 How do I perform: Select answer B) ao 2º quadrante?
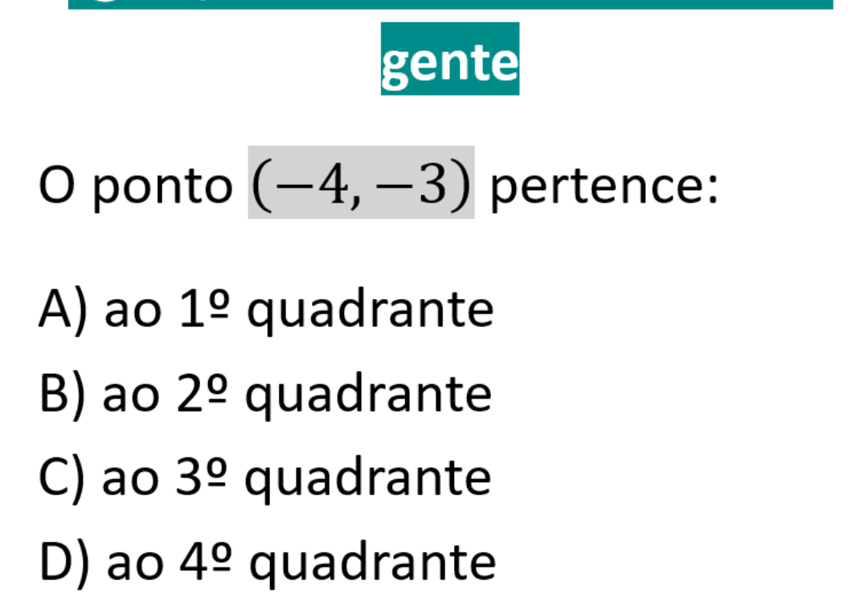click(265, 395)
